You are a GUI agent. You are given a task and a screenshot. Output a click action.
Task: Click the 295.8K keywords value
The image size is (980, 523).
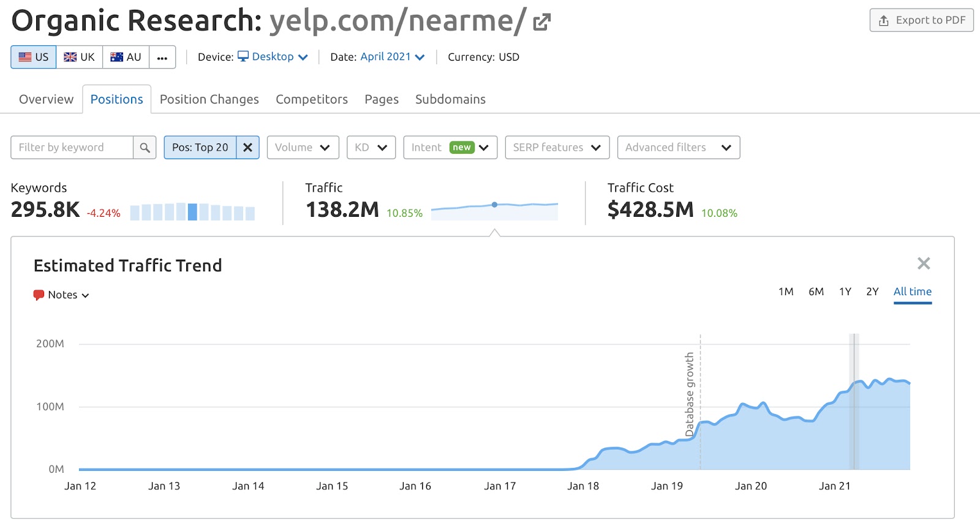point(45,210)
